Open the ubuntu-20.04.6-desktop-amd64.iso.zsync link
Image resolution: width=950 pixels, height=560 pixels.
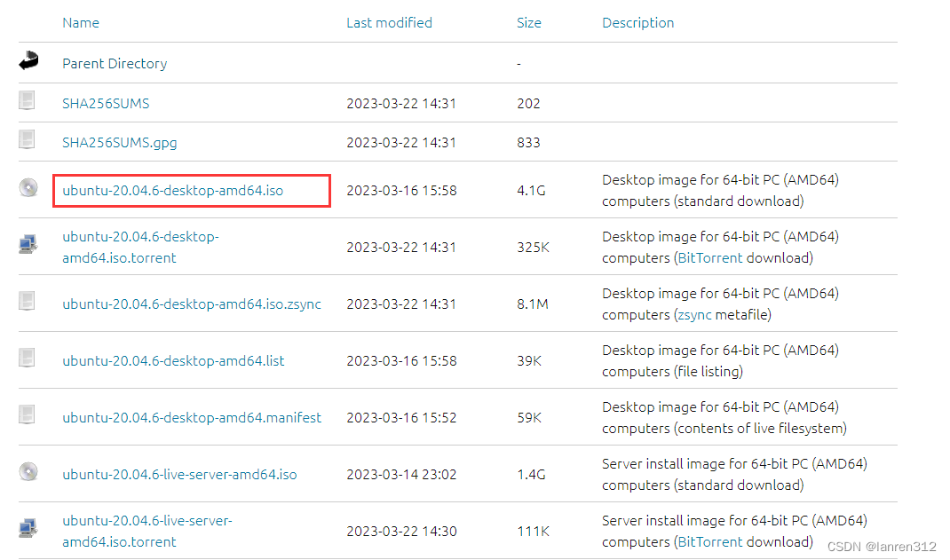[192, 304]
